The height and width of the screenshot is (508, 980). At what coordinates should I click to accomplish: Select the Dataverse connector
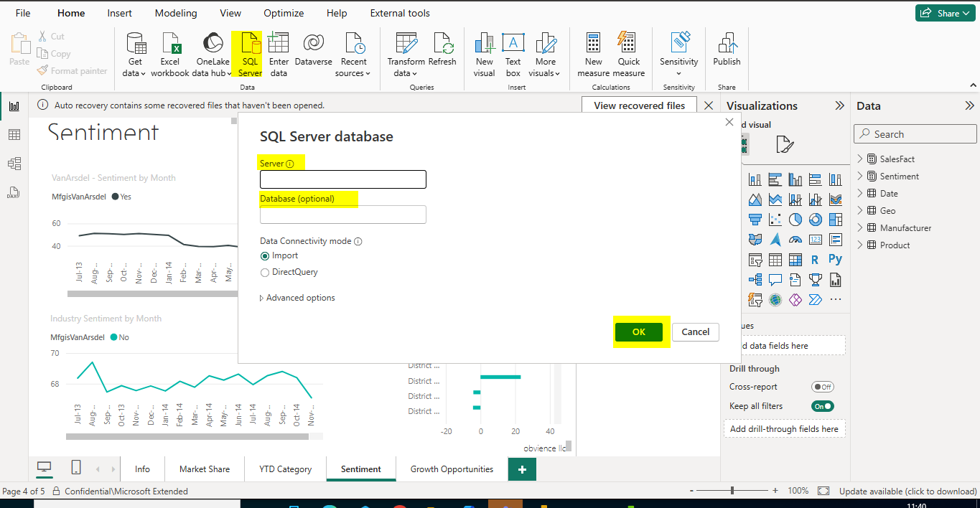click(x=313, y=50)
